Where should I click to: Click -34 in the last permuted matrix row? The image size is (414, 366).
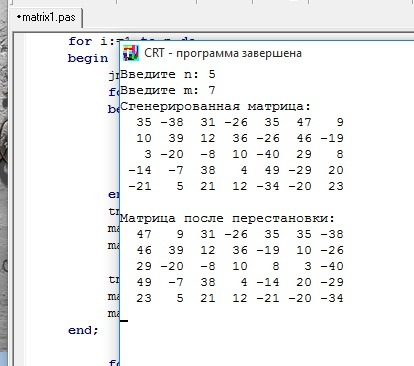pyautogui.click(x=332, y=298)
